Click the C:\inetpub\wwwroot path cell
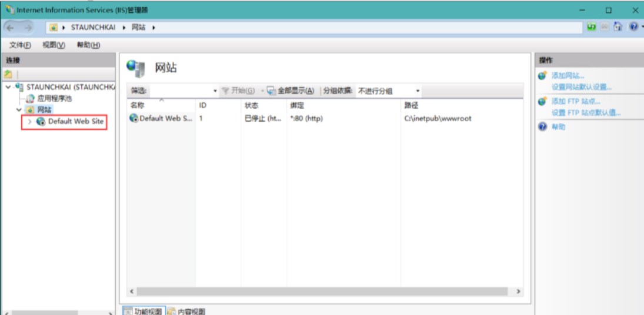 438,119
